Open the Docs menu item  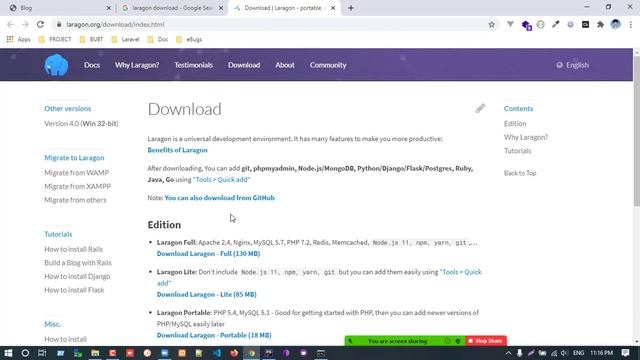point(92,65)
